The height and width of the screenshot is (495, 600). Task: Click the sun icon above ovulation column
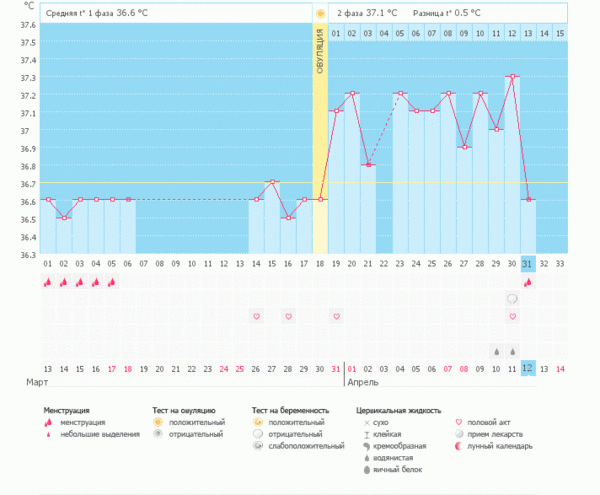click(320, 14)
